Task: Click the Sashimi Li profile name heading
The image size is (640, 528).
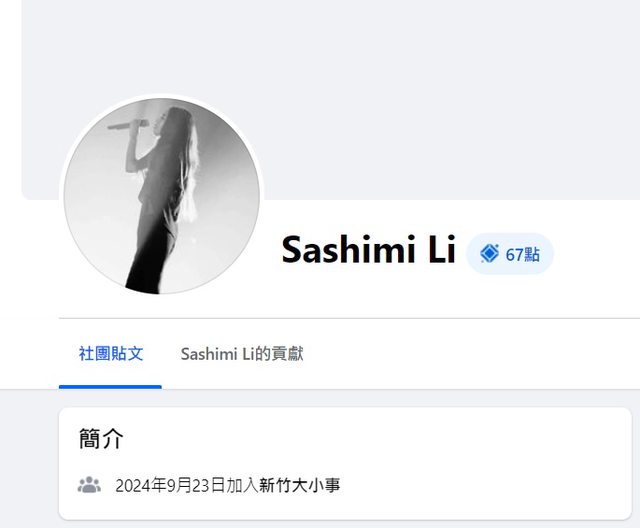Action: (x=368, y=249)
